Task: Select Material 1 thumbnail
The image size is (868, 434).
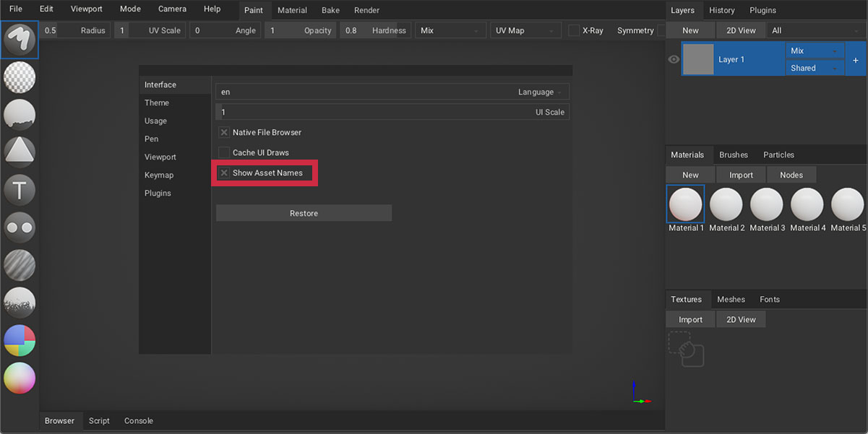Action: click(x=686, y=204)
